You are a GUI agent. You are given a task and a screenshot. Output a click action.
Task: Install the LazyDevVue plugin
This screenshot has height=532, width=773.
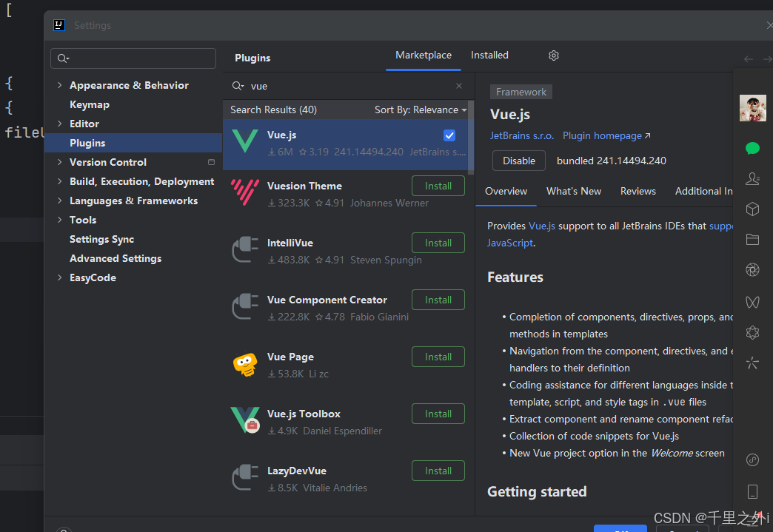[438, 471]
